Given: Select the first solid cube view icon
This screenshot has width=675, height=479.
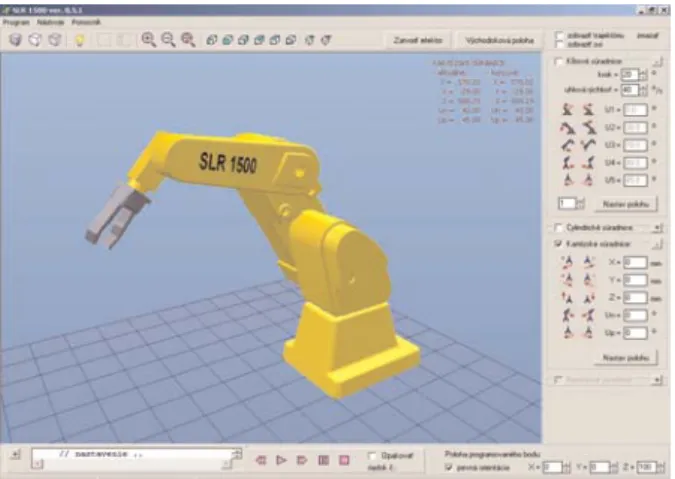Looking at the screenshot, I should [16, 40].
